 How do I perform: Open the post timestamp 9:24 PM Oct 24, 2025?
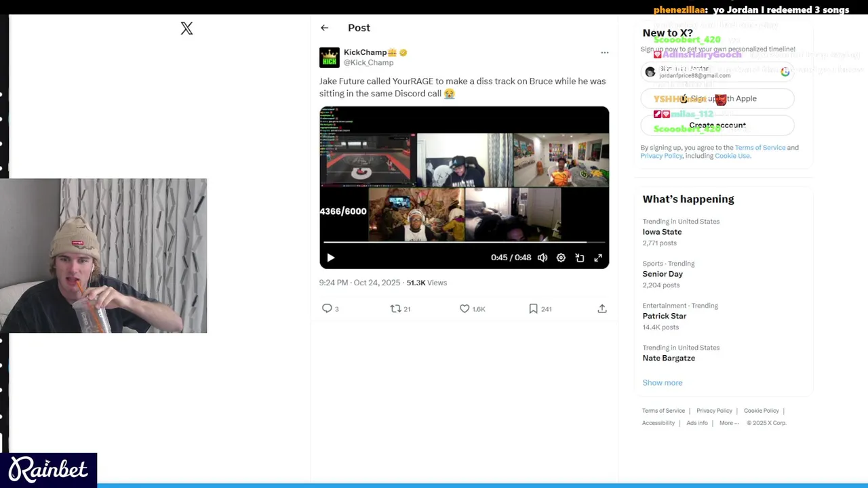(x=359, y=283)
